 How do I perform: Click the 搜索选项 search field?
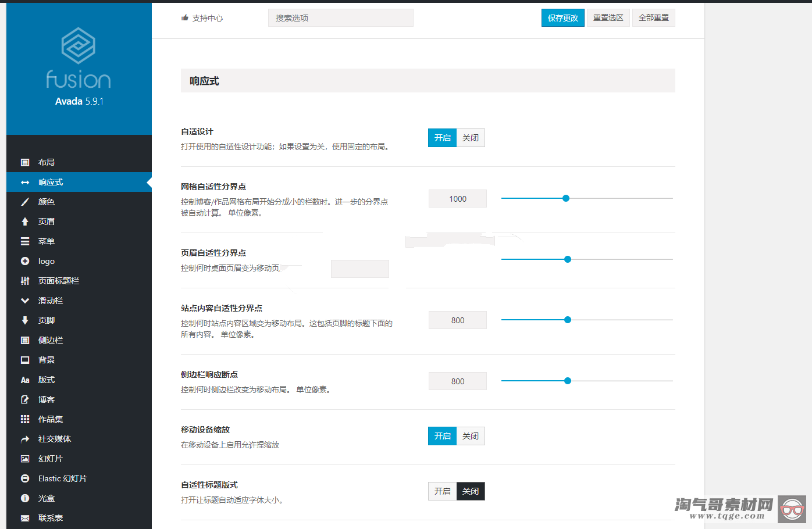point(341,18)
